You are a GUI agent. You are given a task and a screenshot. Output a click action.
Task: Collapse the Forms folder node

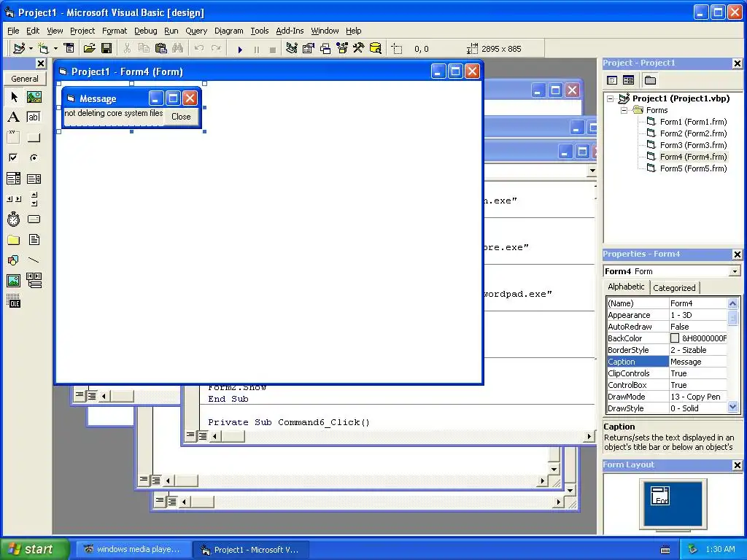pyautogui.click(x=624, y=111)
